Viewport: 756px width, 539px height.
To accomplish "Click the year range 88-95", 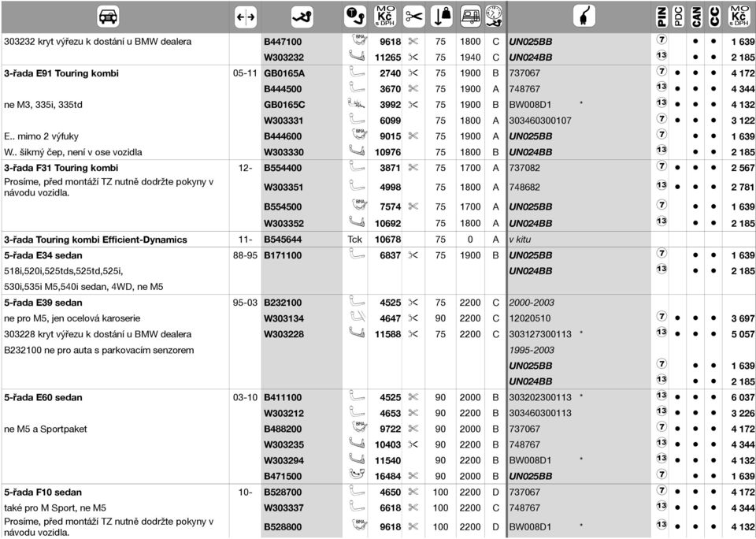I will click(246, 255).
